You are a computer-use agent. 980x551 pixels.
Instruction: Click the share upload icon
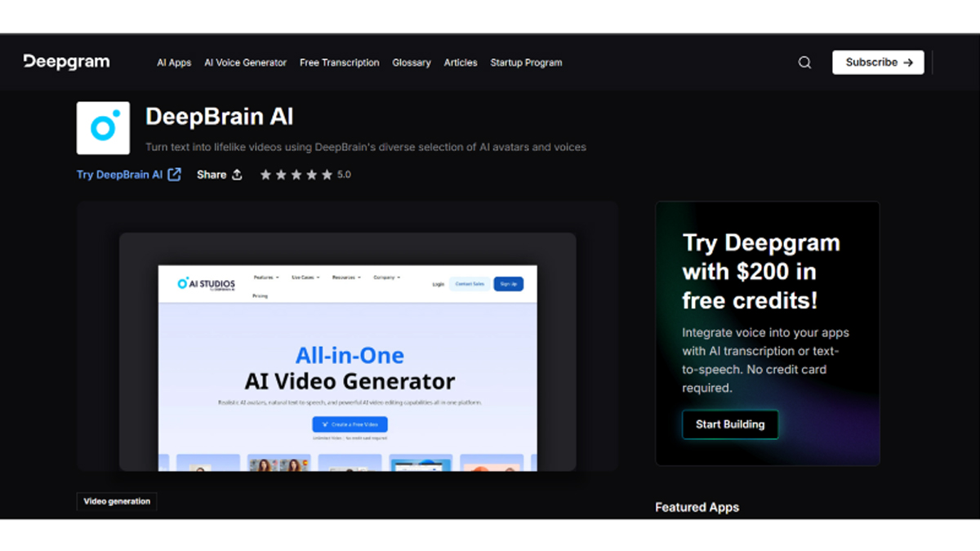pos(237,175)
